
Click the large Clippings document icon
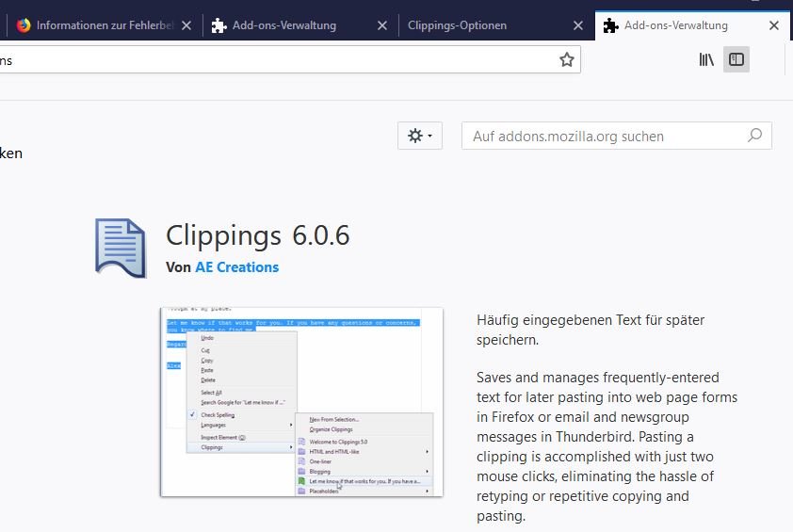[x=121, y=248]
